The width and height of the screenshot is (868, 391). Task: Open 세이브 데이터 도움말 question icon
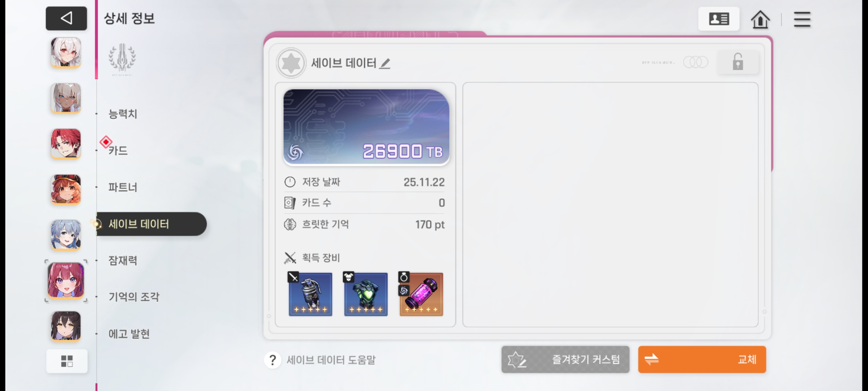click(273, 360)
